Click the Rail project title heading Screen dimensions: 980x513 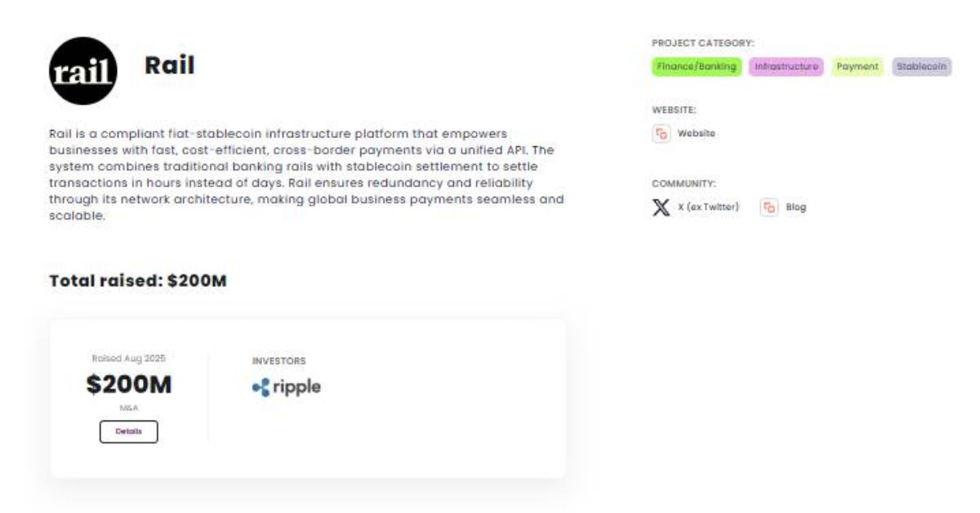click(x=170, y=65)
